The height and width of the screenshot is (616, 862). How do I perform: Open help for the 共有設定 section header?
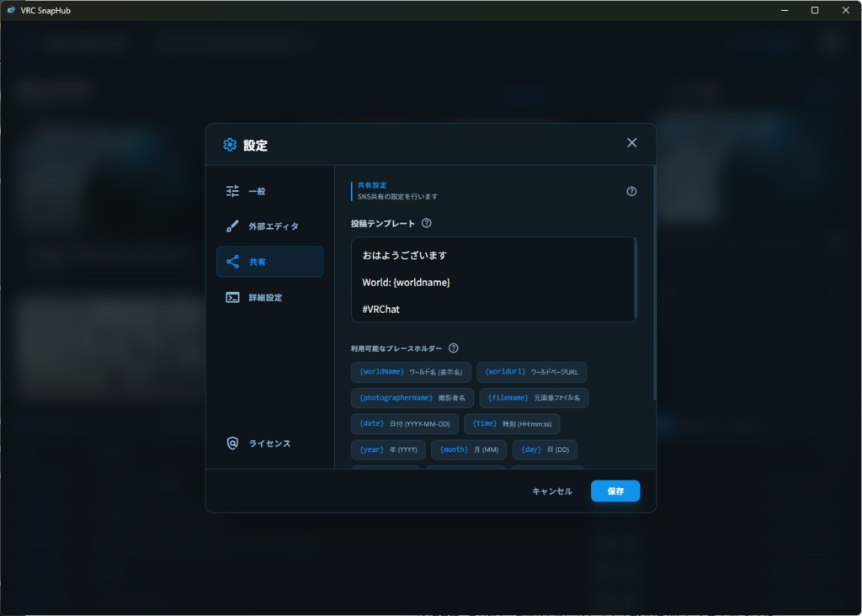click(x=631, y=191)
